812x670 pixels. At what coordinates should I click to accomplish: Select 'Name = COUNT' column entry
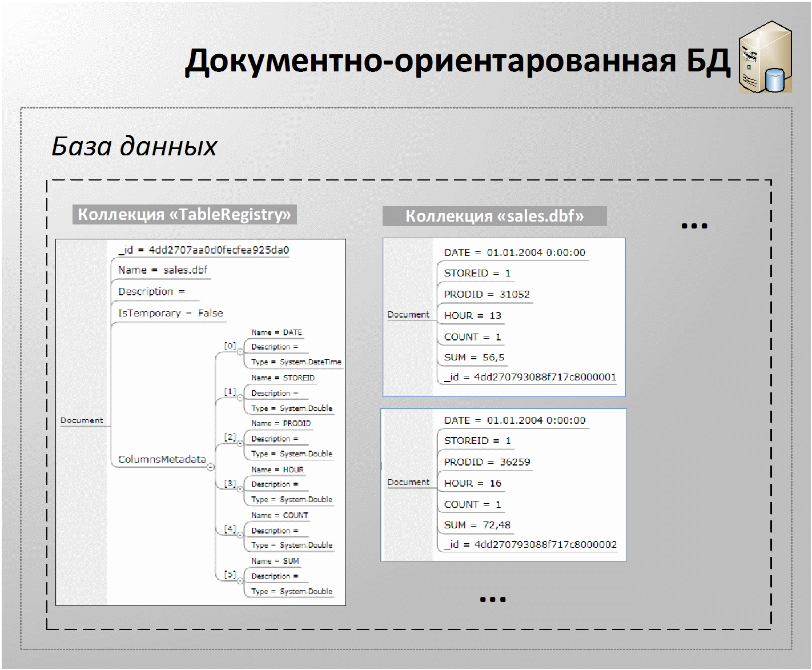[280, 515]
